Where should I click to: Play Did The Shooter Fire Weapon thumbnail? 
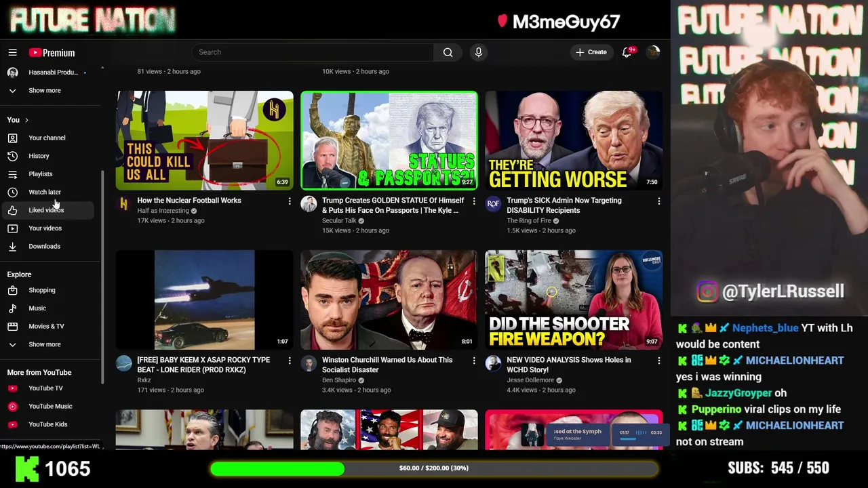tap(574, 300)
